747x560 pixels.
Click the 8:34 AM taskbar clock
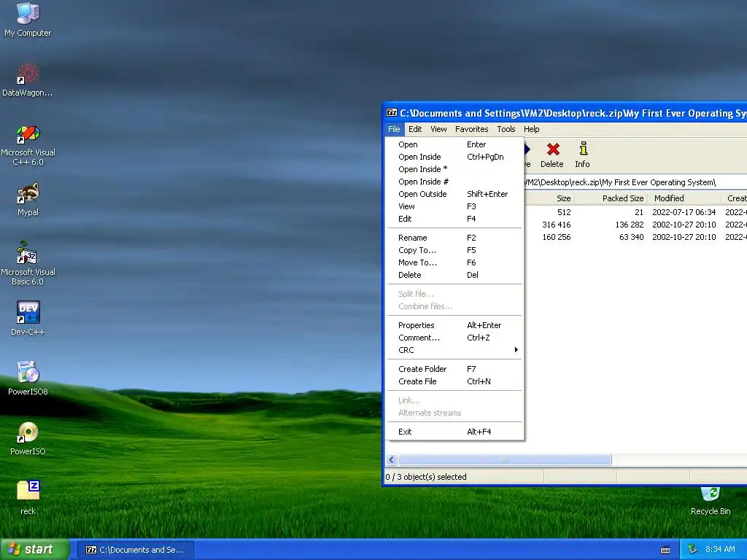(x=720, y=549)
